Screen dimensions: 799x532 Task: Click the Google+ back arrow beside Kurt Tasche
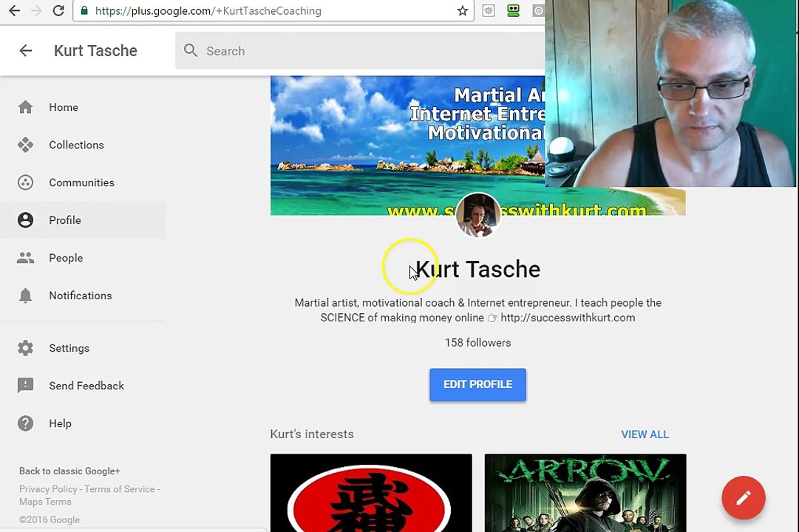pos(25,50)
